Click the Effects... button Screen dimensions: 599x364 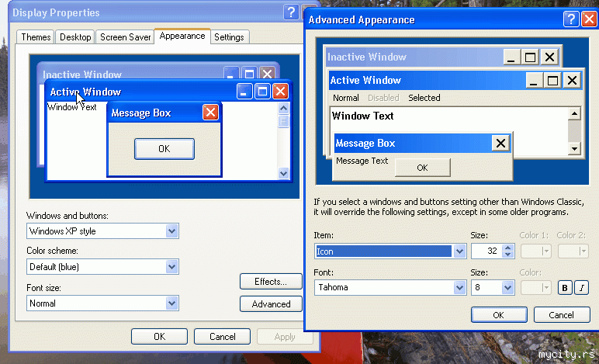(271, 282)
